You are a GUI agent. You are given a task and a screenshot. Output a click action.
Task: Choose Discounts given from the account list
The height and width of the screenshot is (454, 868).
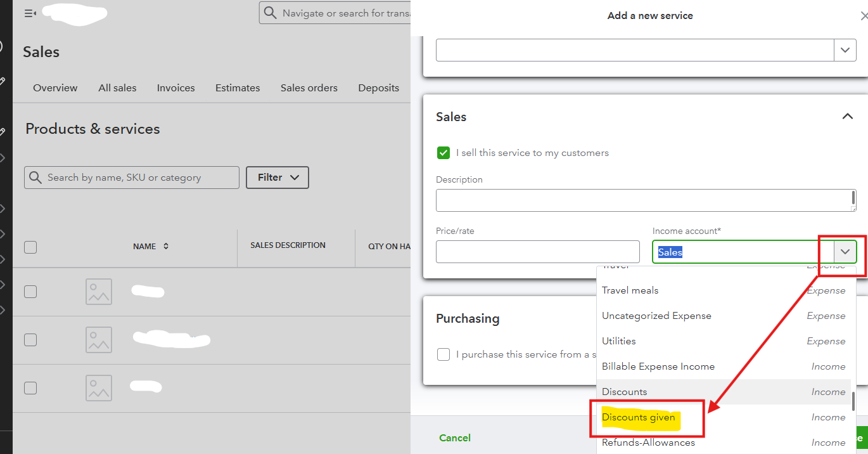[x=639, y=417]
